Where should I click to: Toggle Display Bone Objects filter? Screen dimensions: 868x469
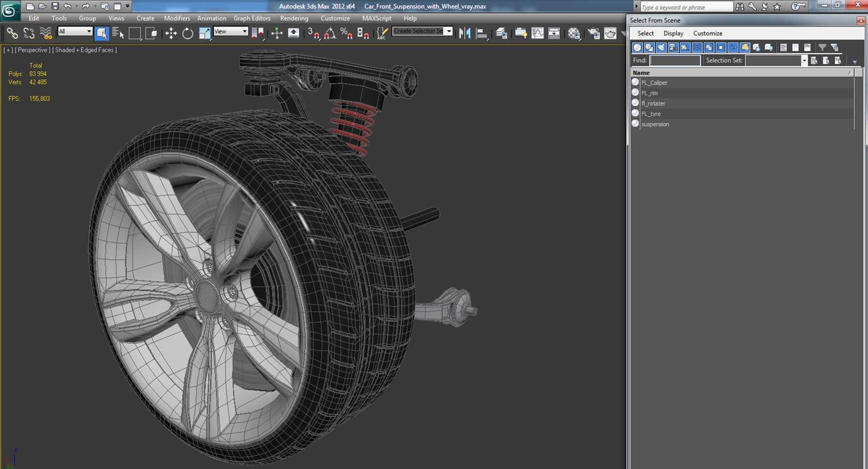click(x=733, y=47)
